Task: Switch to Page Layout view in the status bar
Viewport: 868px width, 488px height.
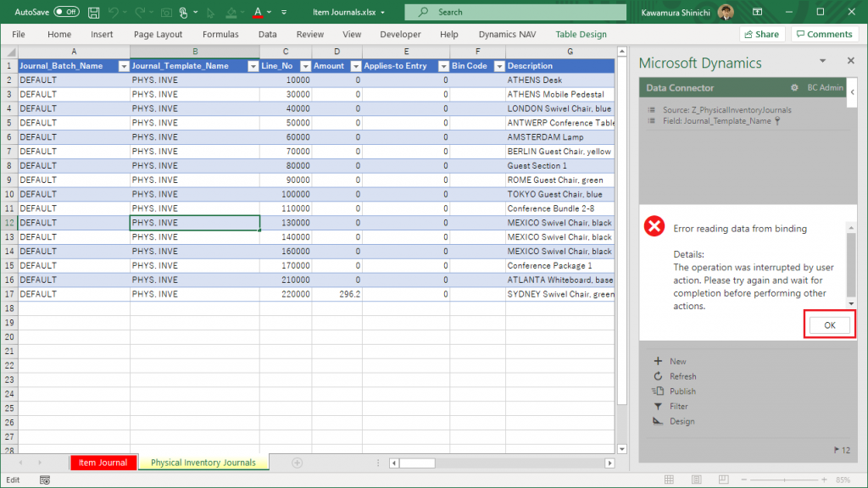Action: [697, 480]
